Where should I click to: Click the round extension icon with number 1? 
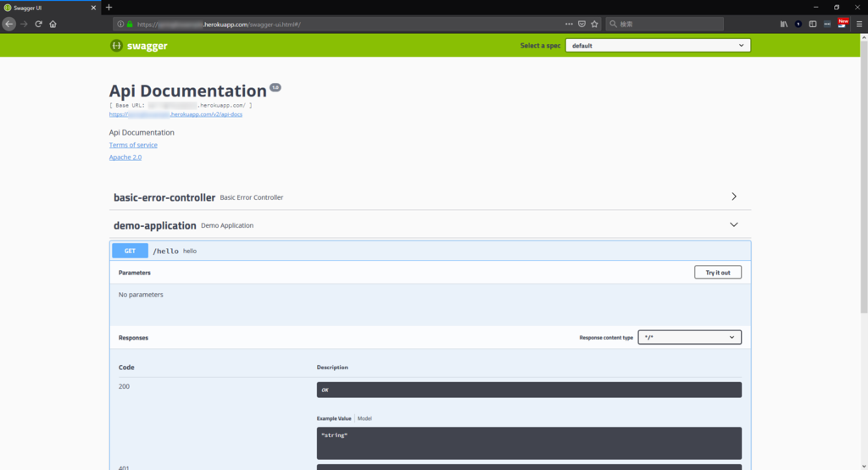pyautogui.click(x=798, y=24)
